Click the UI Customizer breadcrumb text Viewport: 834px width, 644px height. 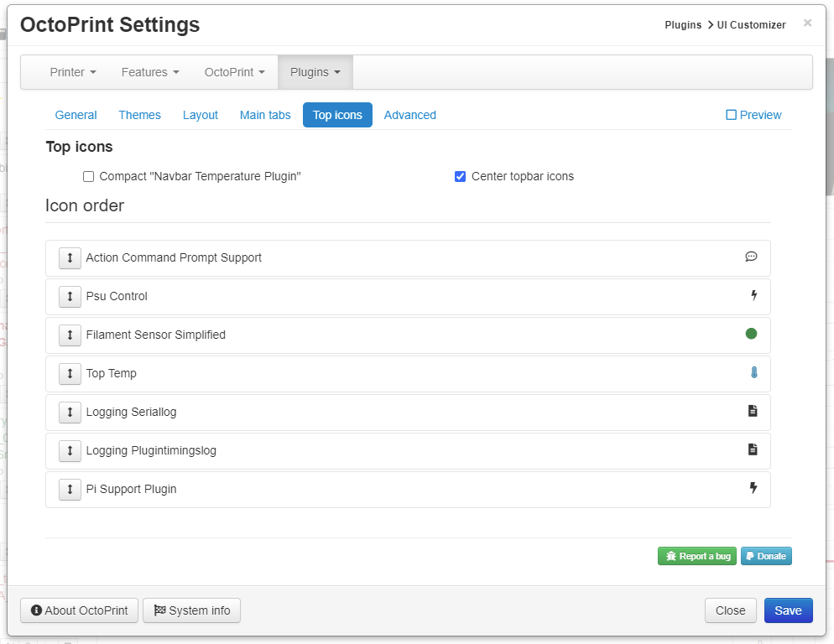pyautogui.click(x=751, y=25)
